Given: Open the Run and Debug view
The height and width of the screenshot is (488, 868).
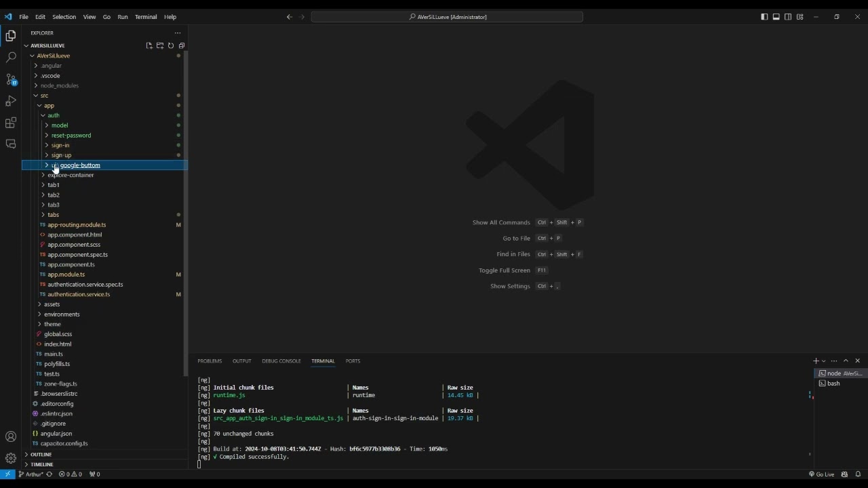Looking at the screenshot, I should point(11,101).
